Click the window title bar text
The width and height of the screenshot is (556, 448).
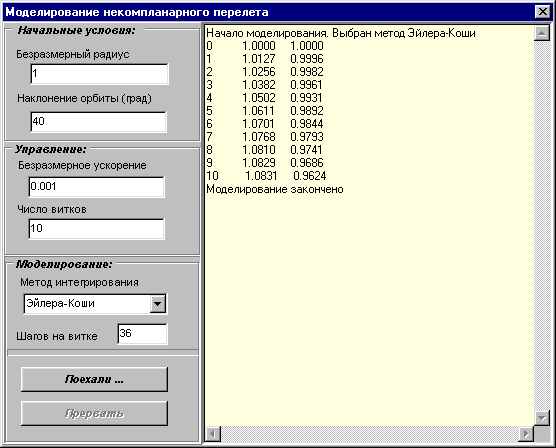tap(137, 12)
